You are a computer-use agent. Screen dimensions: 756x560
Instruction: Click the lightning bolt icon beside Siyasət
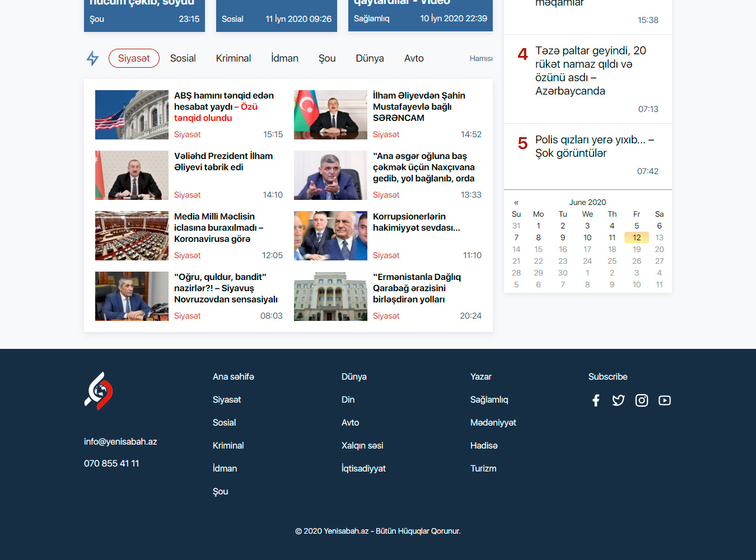pyautogui.click(x=92, y=58)
